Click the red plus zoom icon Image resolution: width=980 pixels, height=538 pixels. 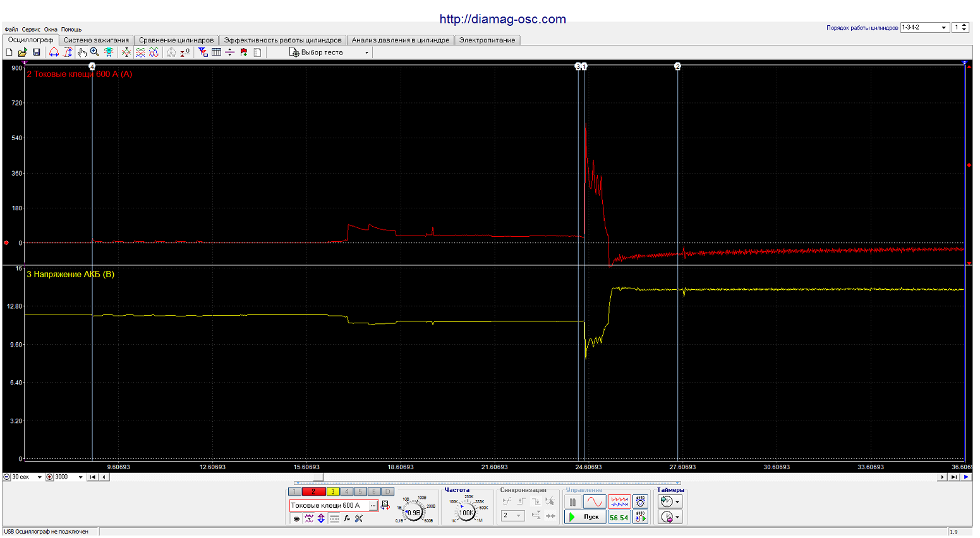coord(50,477)
